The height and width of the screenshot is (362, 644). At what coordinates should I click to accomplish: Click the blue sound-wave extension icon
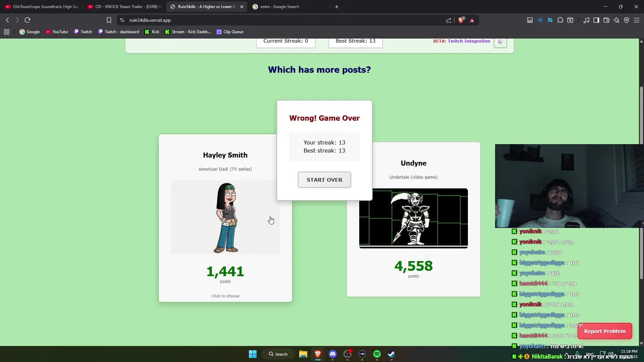(540, 20)
